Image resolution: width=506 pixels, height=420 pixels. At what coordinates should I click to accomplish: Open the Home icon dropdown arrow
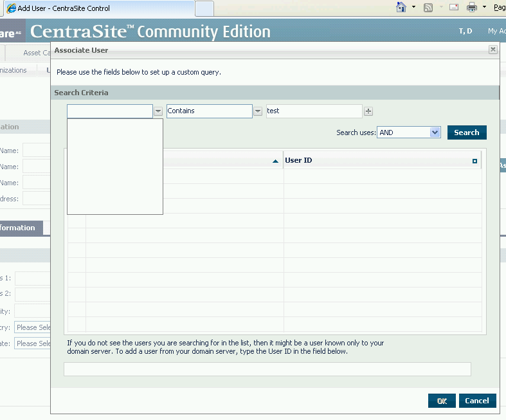413,7
